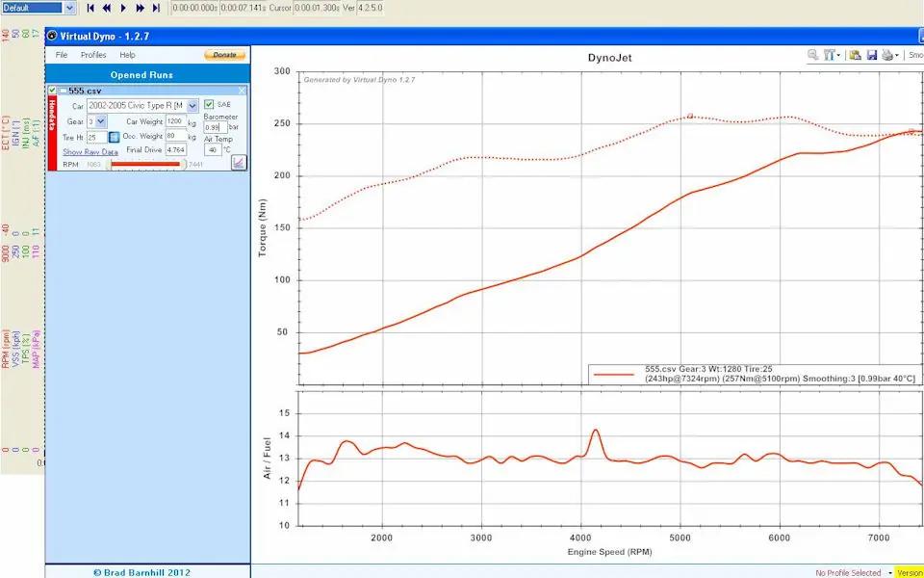Image resolution: width=924 pixels, height=578 pixels.
Task: Uncheck the 555.csv run visibility checkbox
Action: pyautogui.click(x=52, y=91)
